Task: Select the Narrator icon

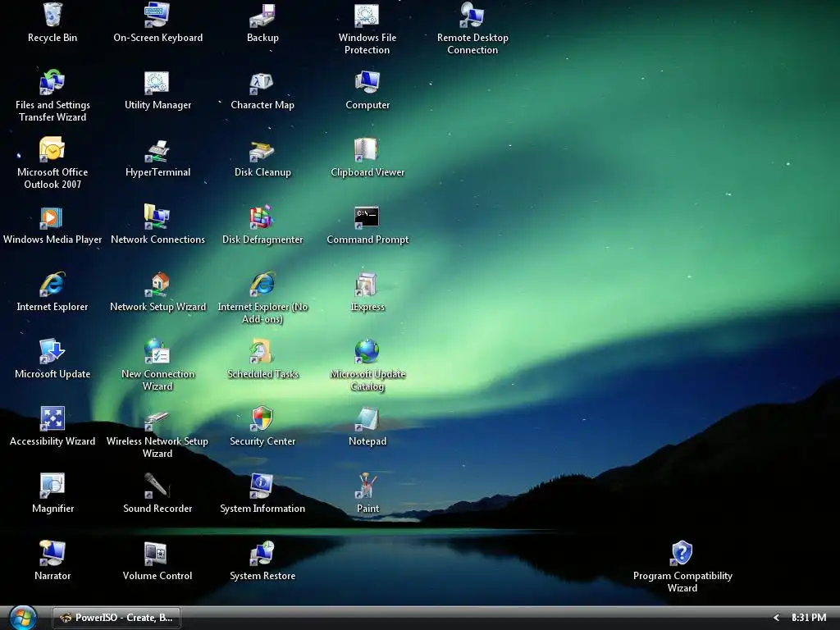Action: pos(52,553)
